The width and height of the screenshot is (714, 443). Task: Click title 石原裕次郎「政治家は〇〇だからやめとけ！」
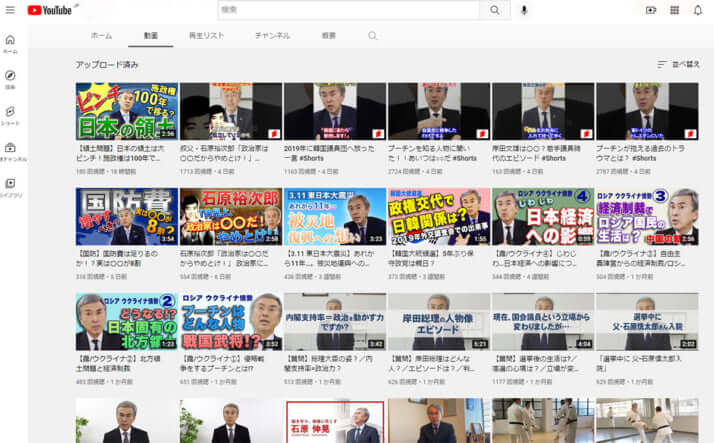coord(224,258)
